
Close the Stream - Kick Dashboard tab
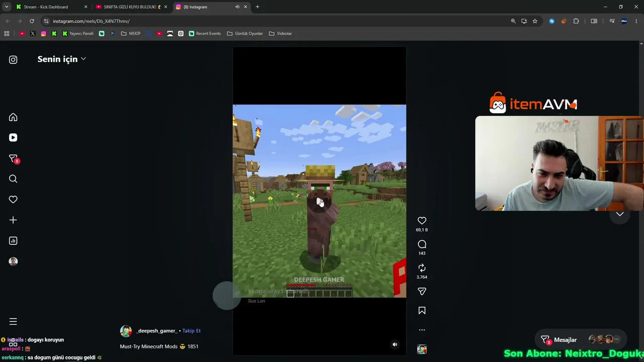pos(86,7)
